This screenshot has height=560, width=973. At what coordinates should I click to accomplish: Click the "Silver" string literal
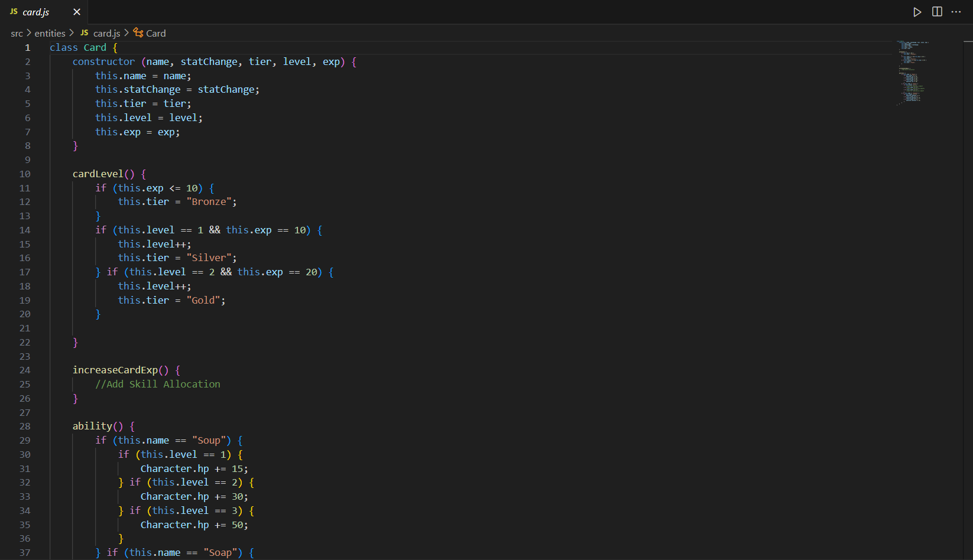(209, 258)
